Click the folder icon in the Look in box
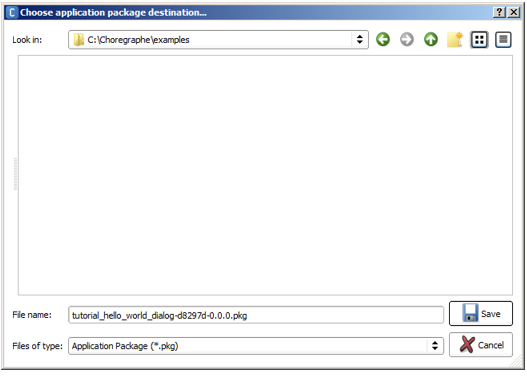 [79, 40]
